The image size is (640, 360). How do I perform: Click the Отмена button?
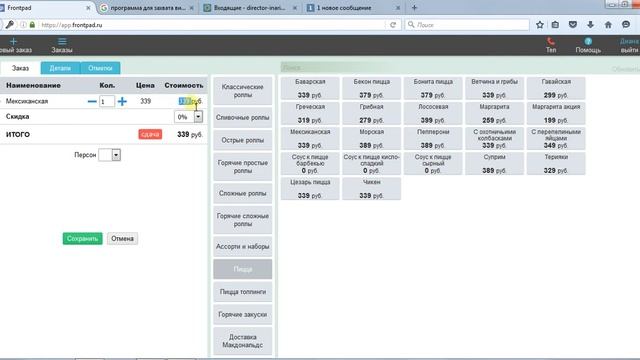122,238
